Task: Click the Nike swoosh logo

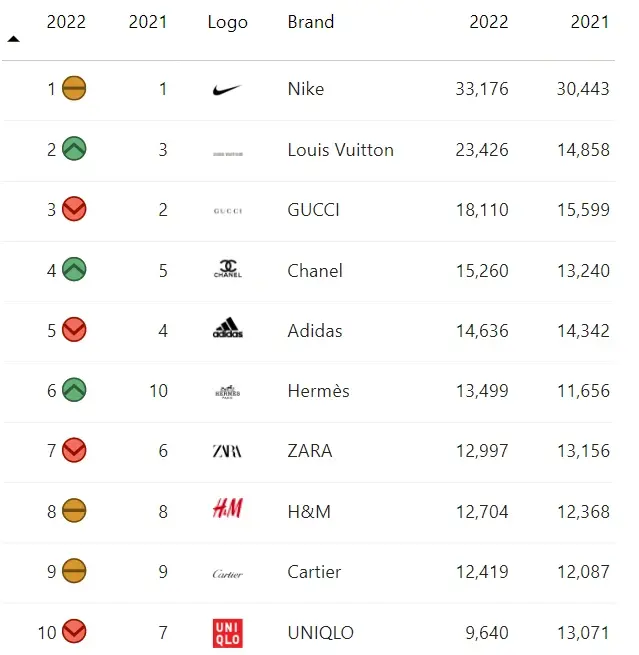Action: (227, 89)
